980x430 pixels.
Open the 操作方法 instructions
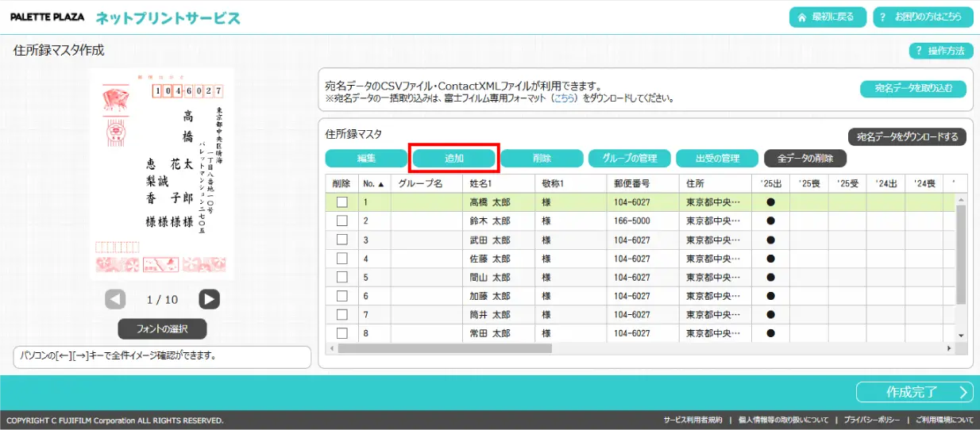tap(941, 51)
